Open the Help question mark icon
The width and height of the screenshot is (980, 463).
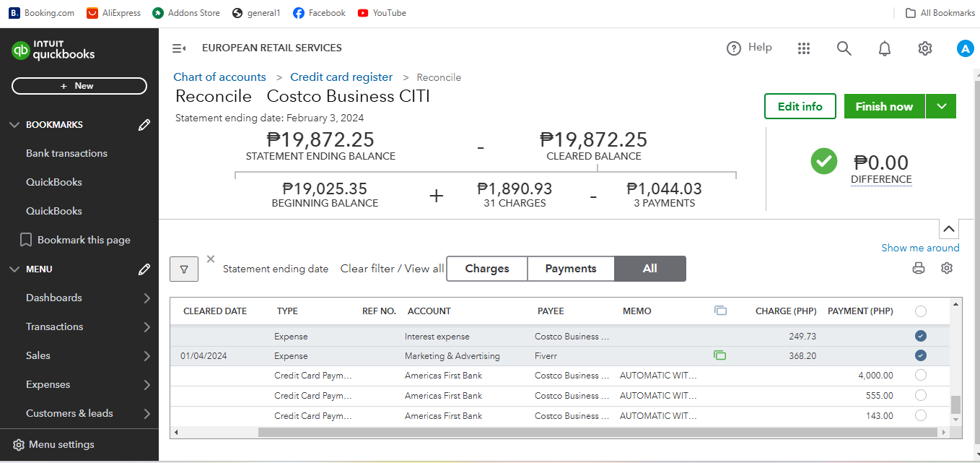click(734, 48)
